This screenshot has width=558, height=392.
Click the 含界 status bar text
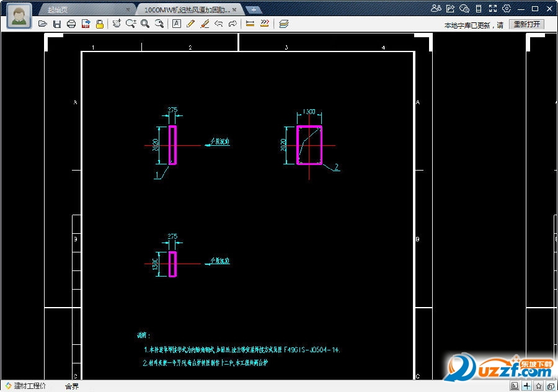[72, 386]
